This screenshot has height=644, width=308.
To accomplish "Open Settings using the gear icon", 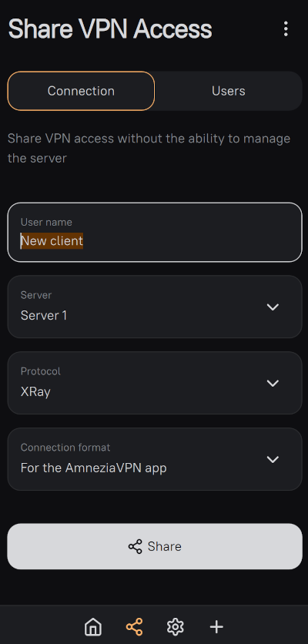I will [x=176, y=627].
